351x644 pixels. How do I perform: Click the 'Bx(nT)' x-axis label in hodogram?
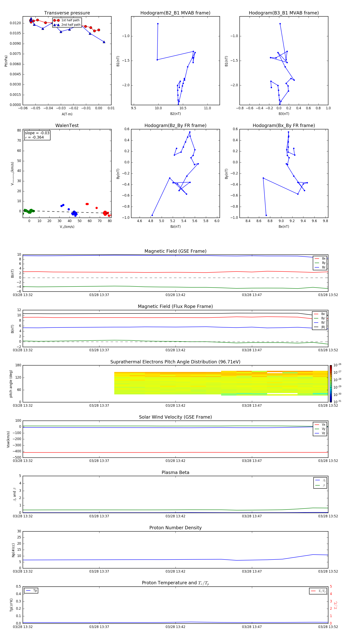(284, 227)
